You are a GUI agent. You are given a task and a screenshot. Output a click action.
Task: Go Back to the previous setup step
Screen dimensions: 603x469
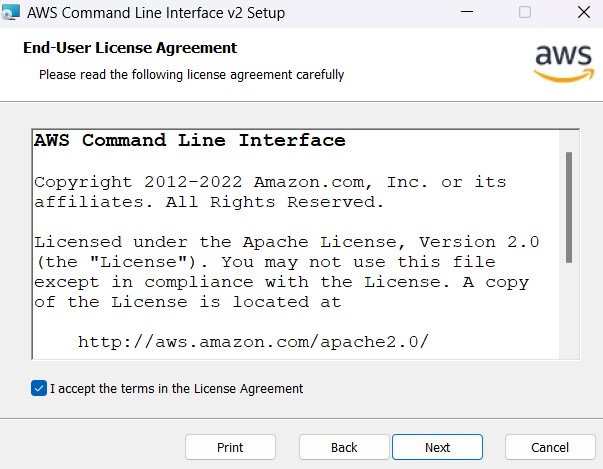[x=344, y=447]
